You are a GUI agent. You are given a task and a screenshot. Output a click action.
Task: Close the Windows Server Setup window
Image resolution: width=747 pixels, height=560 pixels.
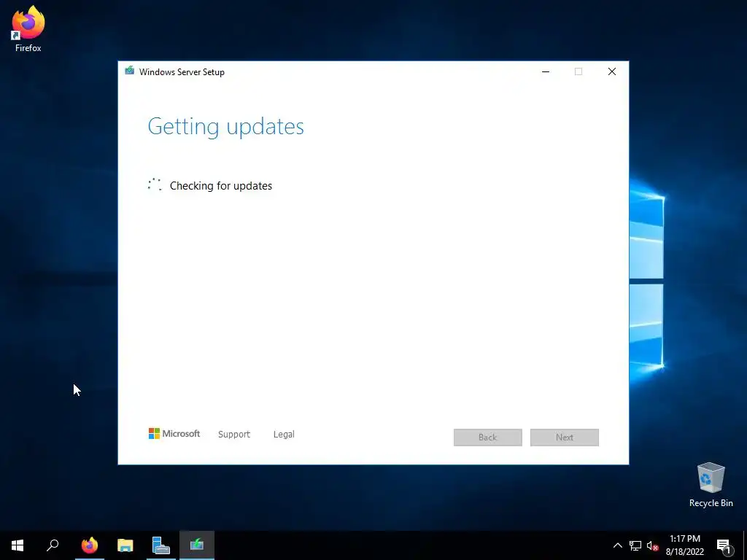(612, 71)
